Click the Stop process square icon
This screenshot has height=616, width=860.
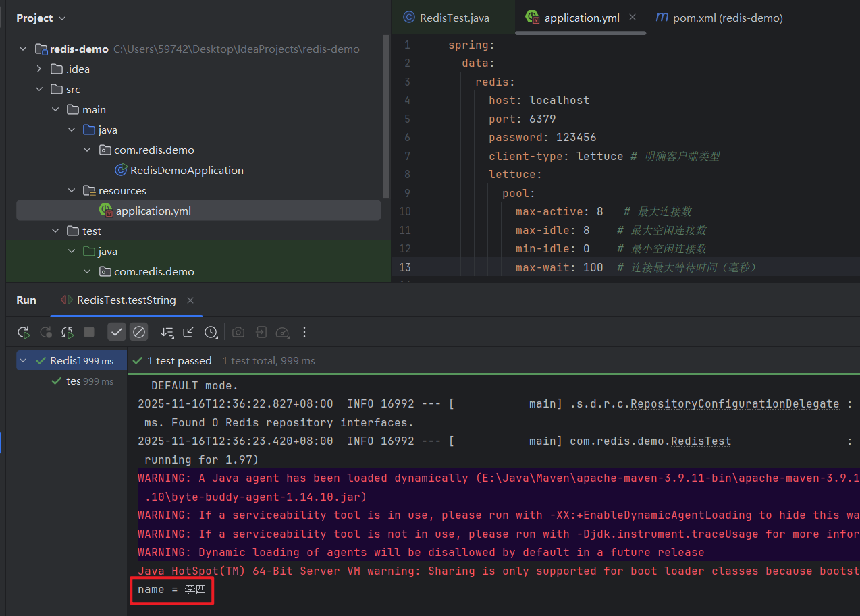[89, 332]
